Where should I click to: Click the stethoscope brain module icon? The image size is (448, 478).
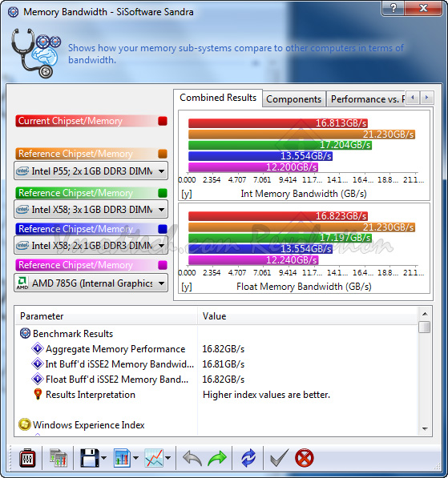(36, 54)
